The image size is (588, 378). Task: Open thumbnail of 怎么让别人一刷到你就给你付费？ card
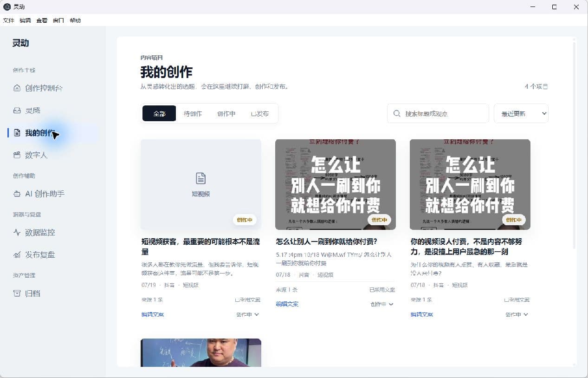click(x=336, y=184)
